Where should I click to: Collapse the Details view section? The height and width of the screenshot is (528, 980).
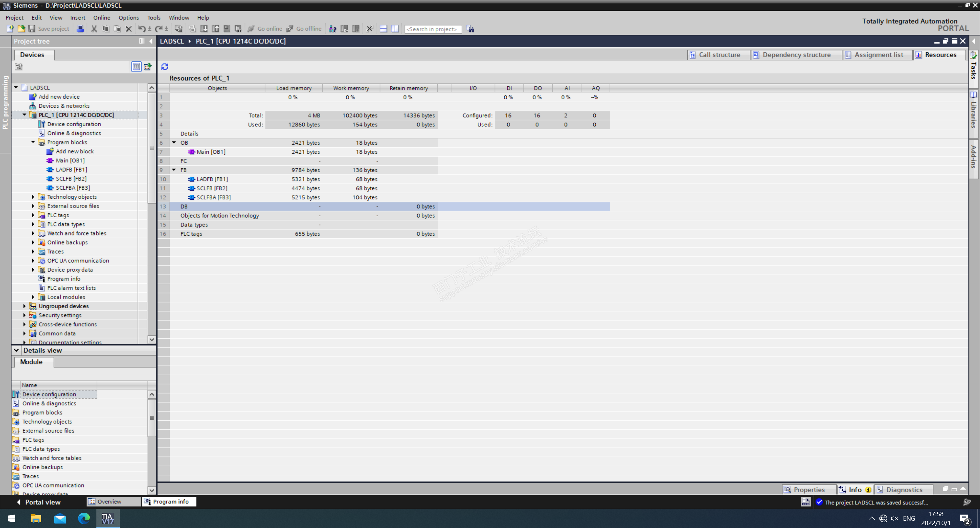[16, 350]
